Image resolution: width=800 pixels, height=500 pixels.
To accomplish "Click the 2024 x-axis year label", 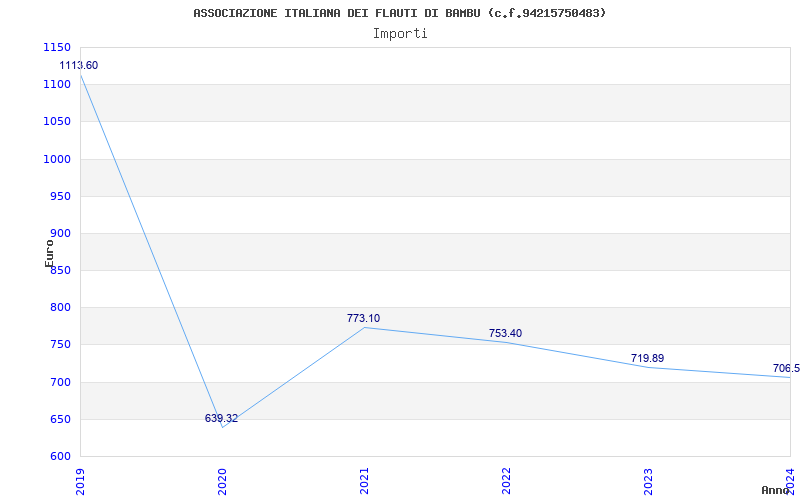I will coord(790,481).
